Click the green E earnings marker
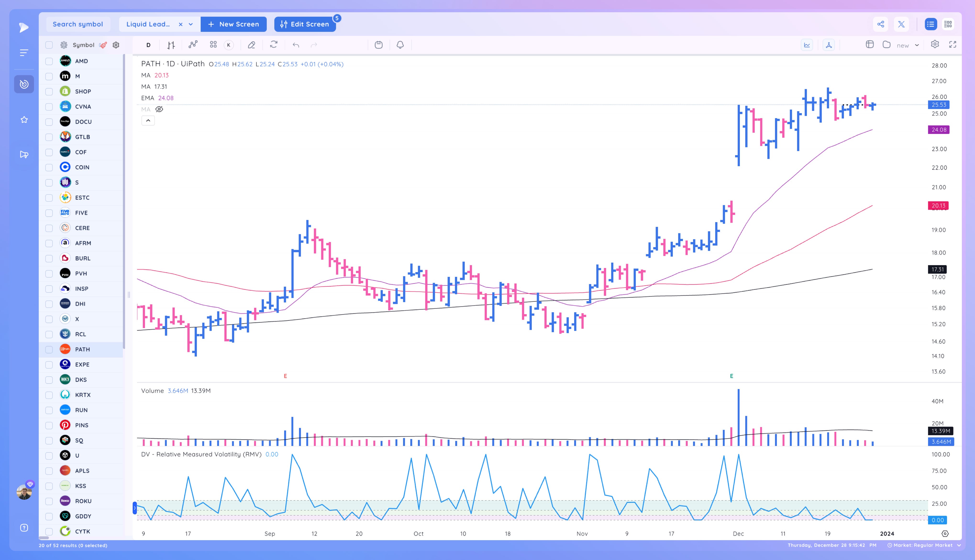This screenshot has width=975, height=560. click(x=731, y=376)
